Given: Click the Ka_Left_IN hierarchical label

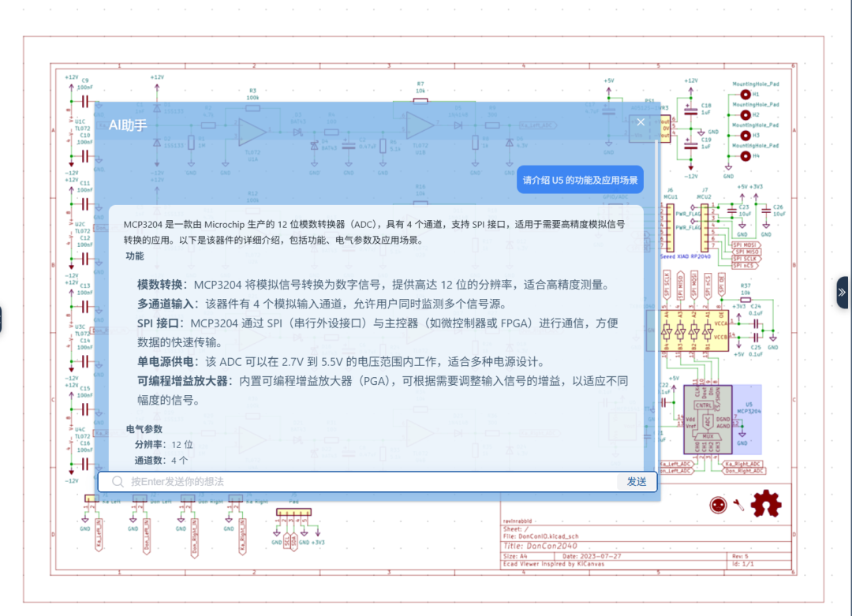Looking at the screenshot, I should [x=99, y=536].
